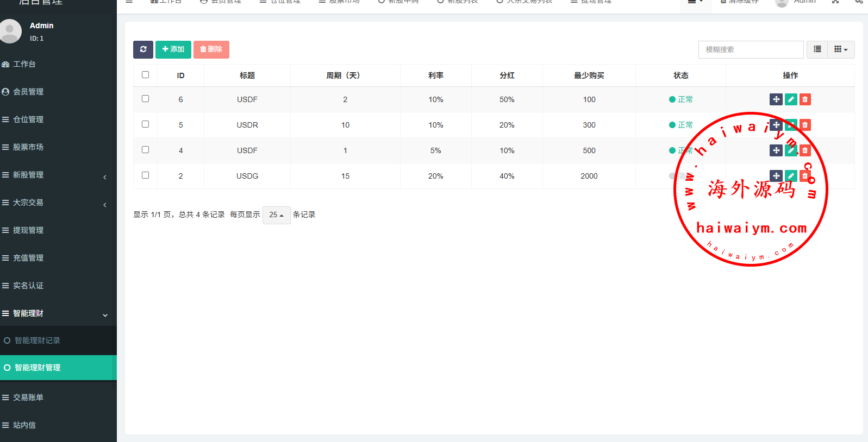This screenshot has height=442, width=868.
Task: Click the move drag icon for row ID 6
Action: 776,99
